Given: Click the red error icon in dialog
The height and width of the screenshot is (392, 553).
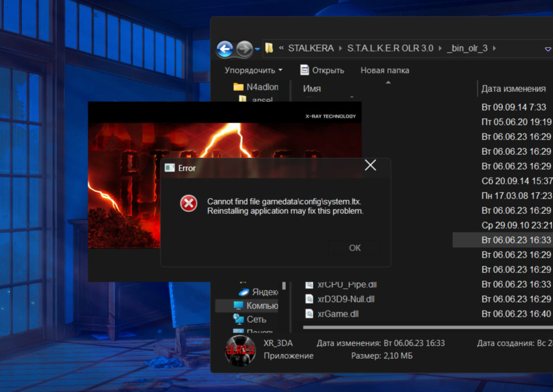Looking at the screenshot, I should point(189,204).
